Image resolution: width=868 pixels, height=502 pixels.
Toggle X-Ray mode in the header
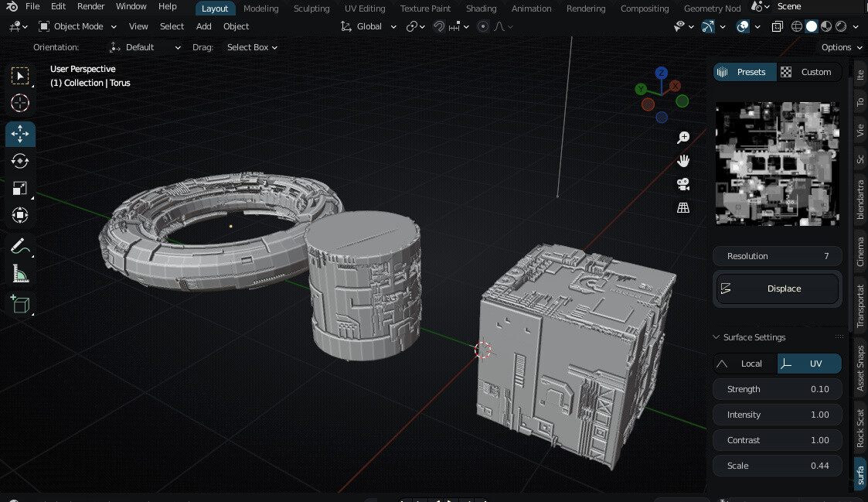coord(777,26)
